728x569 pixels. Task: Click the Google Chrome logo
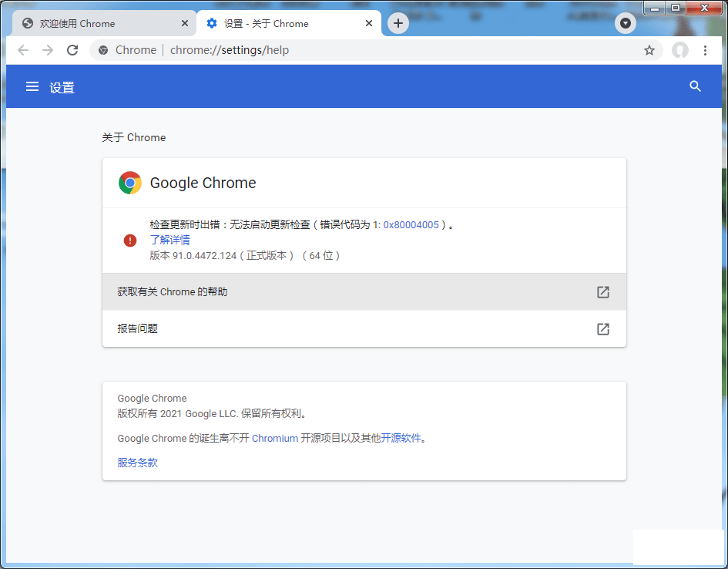coord(130,183)
